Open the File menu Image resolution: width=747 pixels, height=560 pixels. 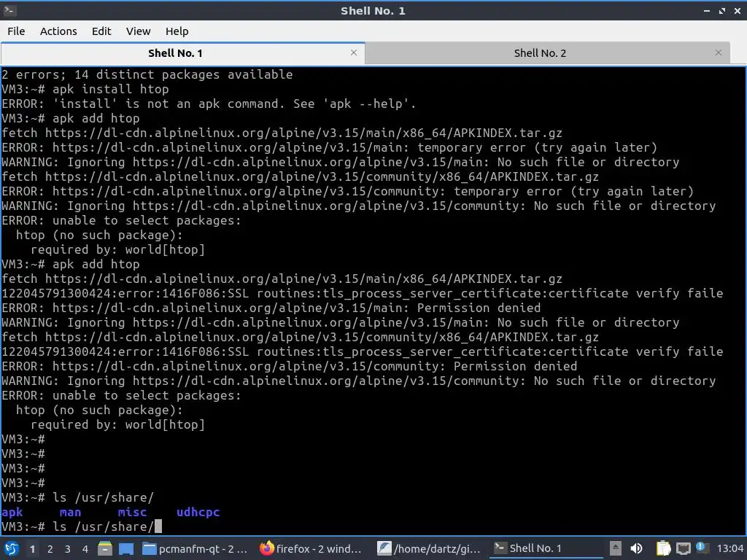pyautogui.click(x=16, y=31)
